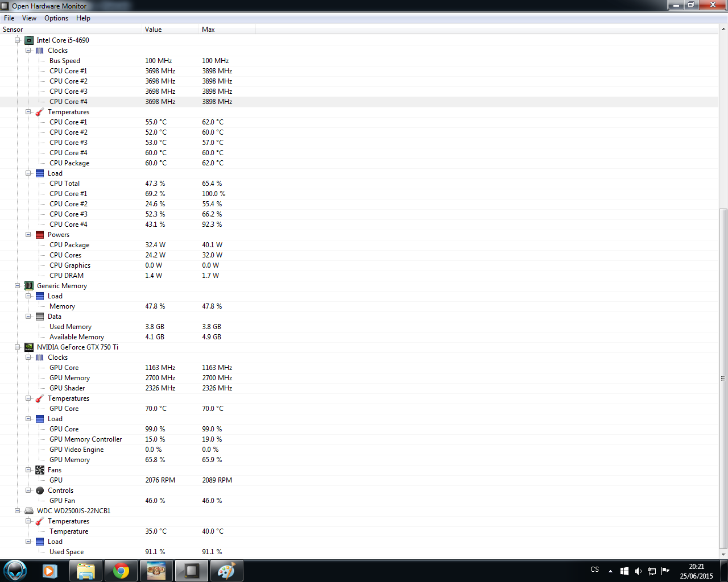The width and height of the screenshot is (728, 582).
Task: Collapse the Generic Memory node
Action: point(18,286)
